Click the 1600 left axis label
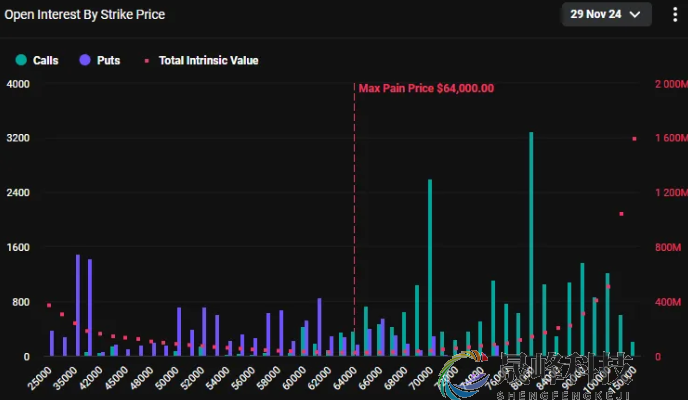The height and width of the screenshot is (400, 688). 18,247
